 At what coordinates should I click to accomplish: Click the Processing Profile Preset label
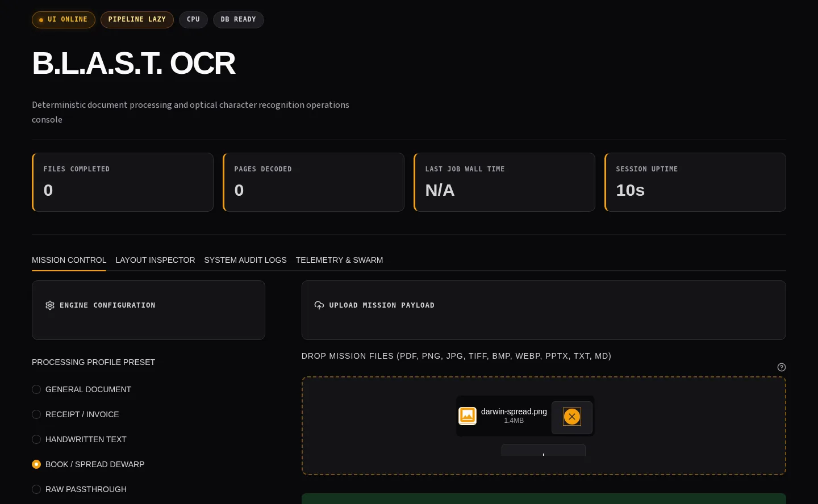(93, 362)
